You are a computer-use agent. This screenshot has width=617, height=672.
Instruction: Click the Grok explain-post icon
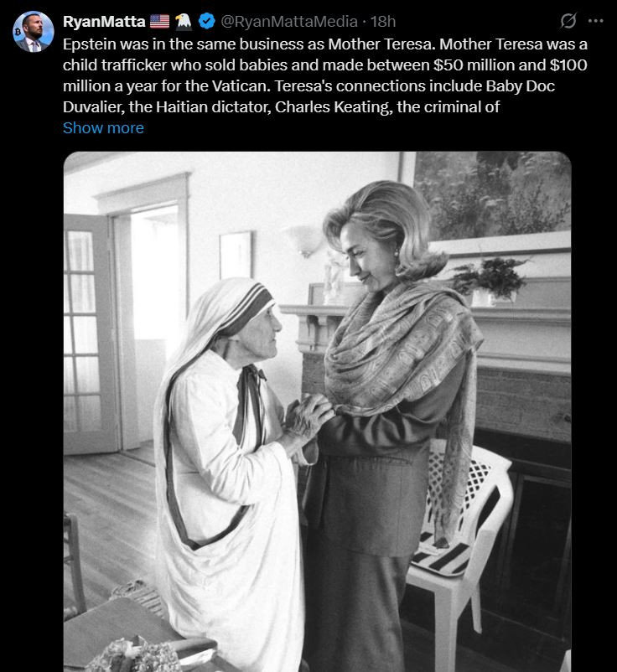[568, 21]
